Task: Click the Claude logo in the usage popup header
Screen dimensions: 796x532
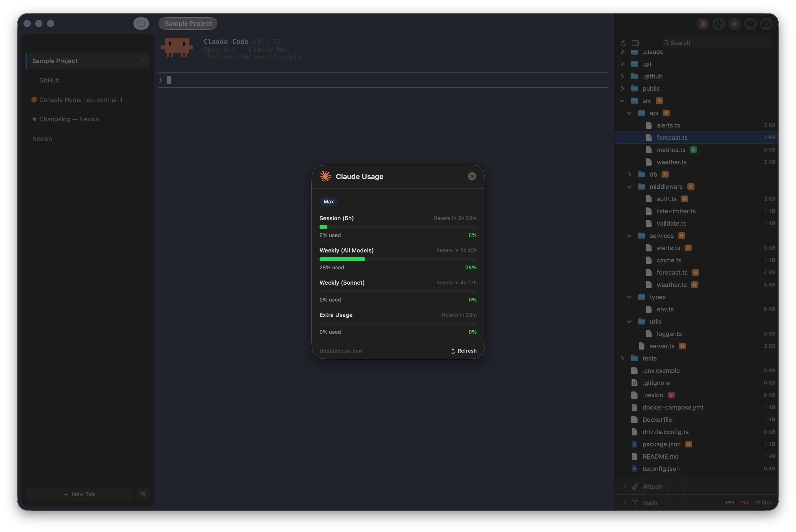Action: [x=325, y=176]
